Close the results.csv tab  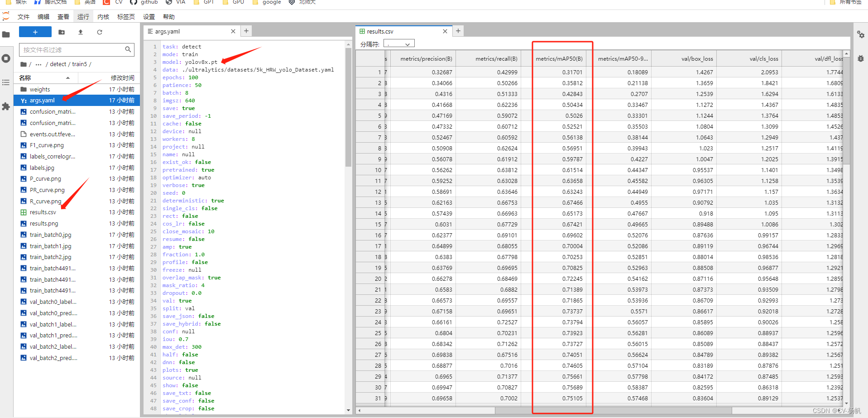445,31
